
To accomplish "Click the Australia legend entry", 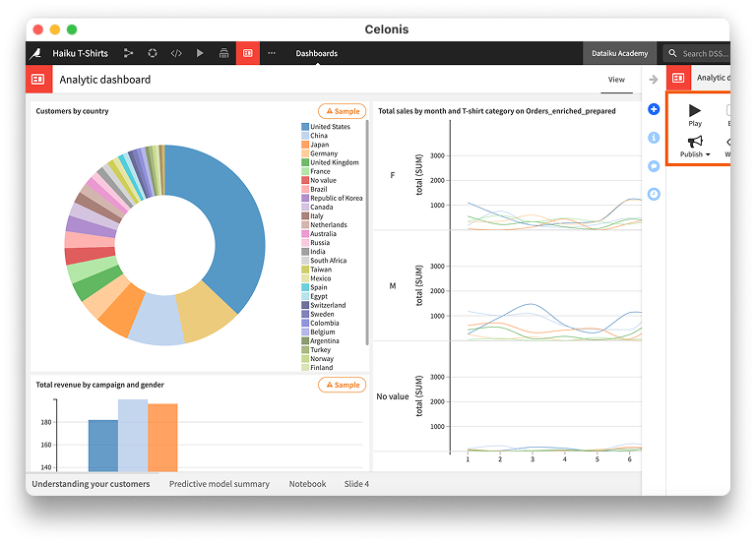I will pyautogui.click(x=319, y=234).
